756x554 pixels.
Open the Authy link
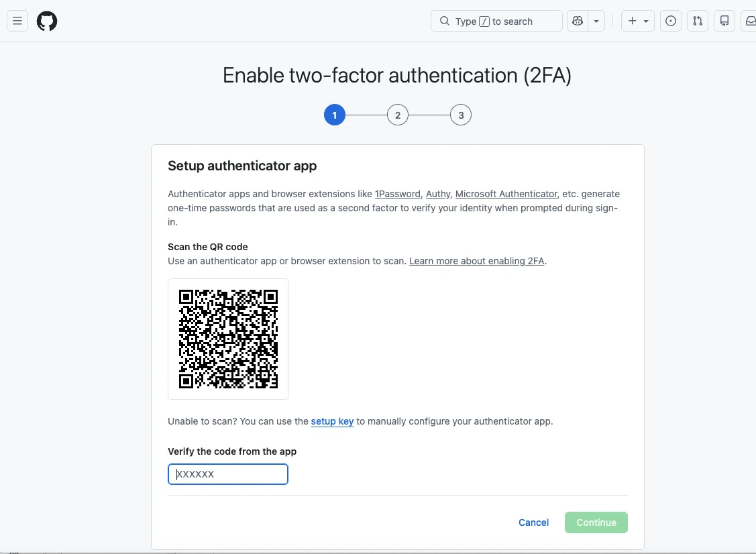438,194
